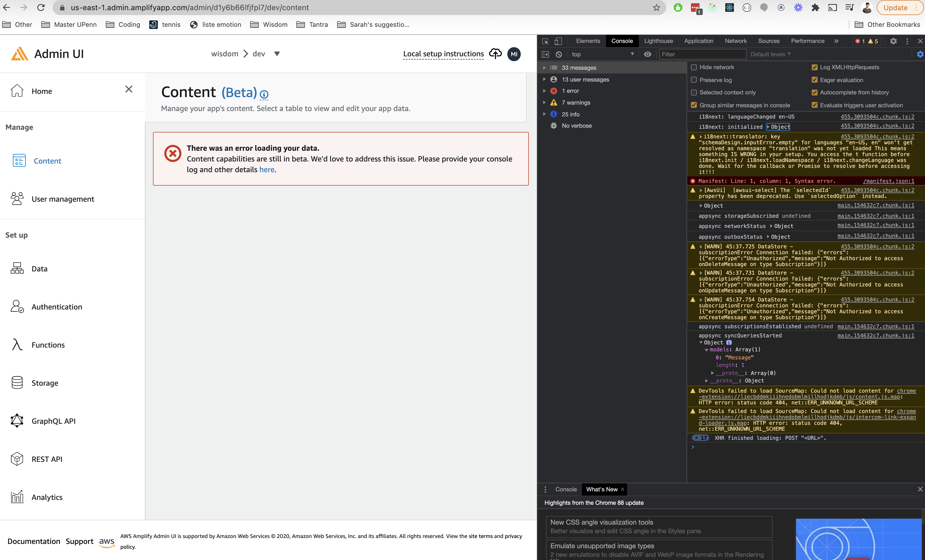Click the here link in the error message
Viewport: 925px width, 560px height.
[267, 170]
